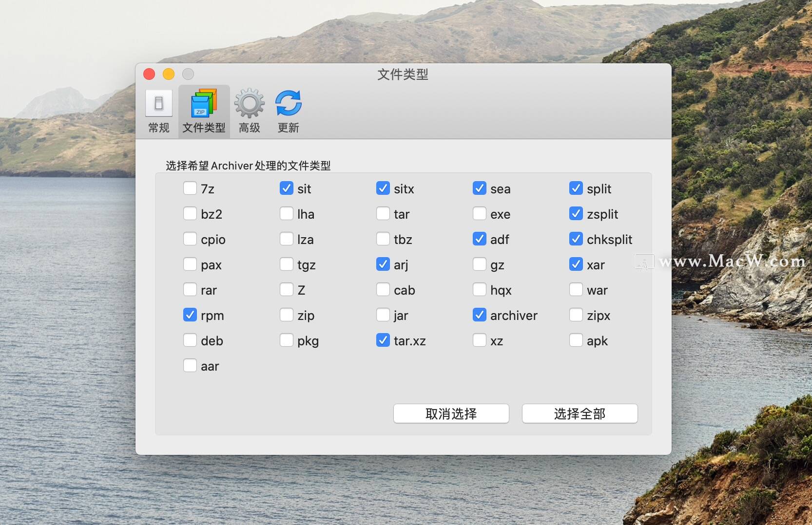Enable the zip checkbox
The height and width of the screenshot is (525, 812).
(287, 315)
